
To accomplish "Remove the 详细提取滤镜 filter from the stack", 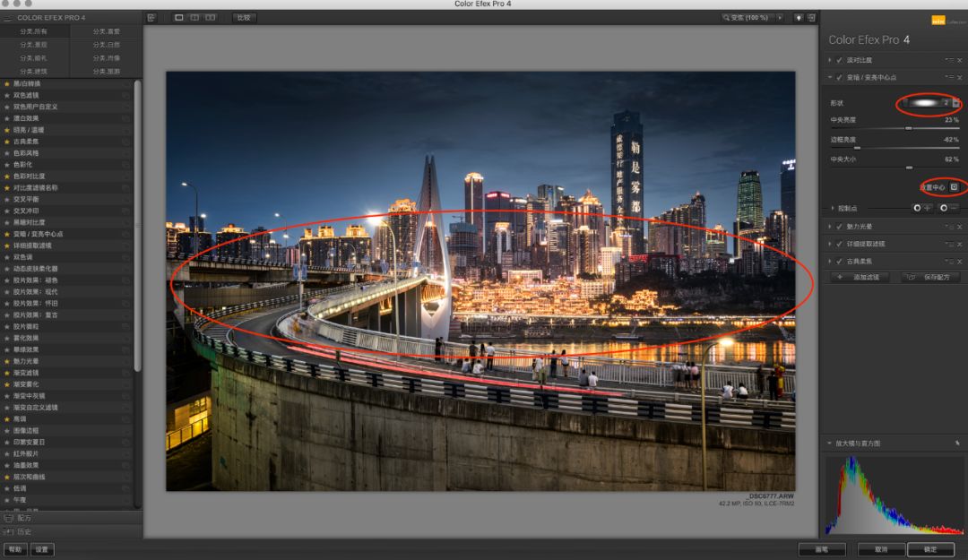I will [960, 245].
